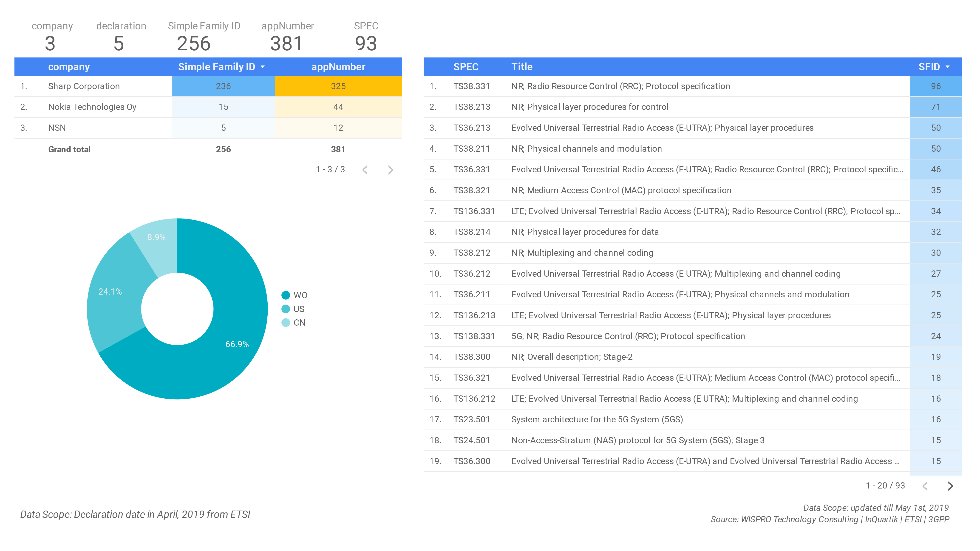Sort by Title column header
The image size is (980, 551).
[x=521, y=67]
